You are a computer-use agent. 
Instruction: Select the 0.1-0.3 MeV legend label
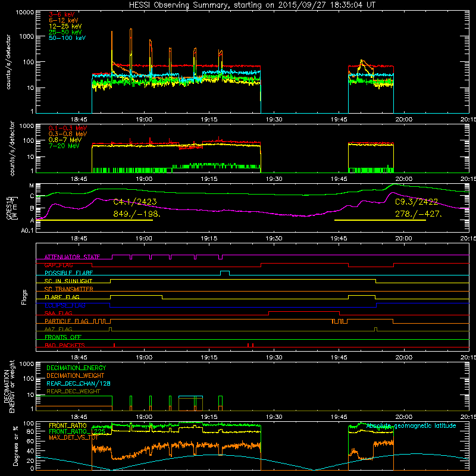point(68,128)
